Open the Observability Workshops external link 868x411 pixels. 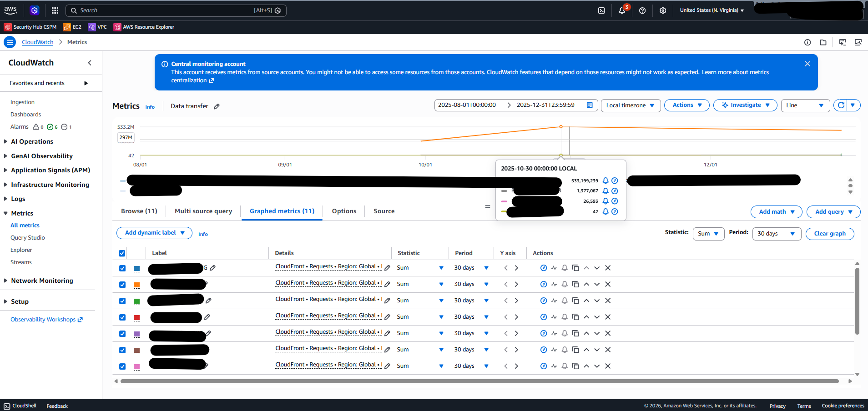coord(46,320)
